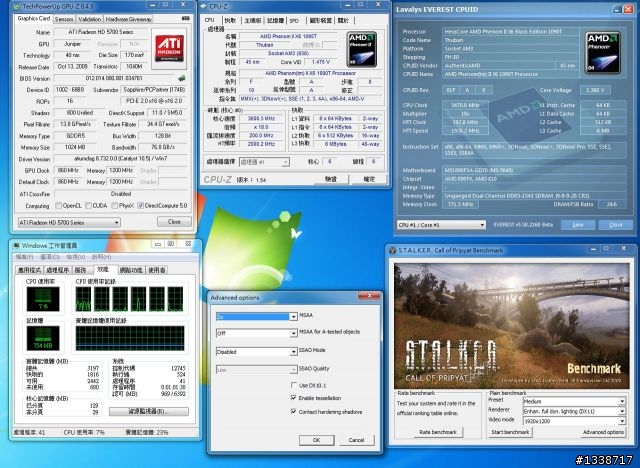Open the SSAO Quality dropdown
The image size is (640, 468).
(257, 370)
